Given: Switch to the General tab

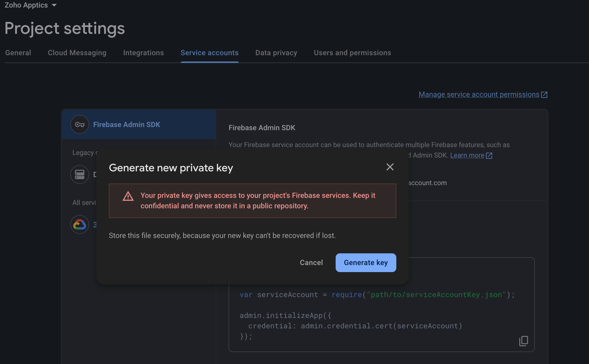Looking at the screenshot, I should point(18,53).
